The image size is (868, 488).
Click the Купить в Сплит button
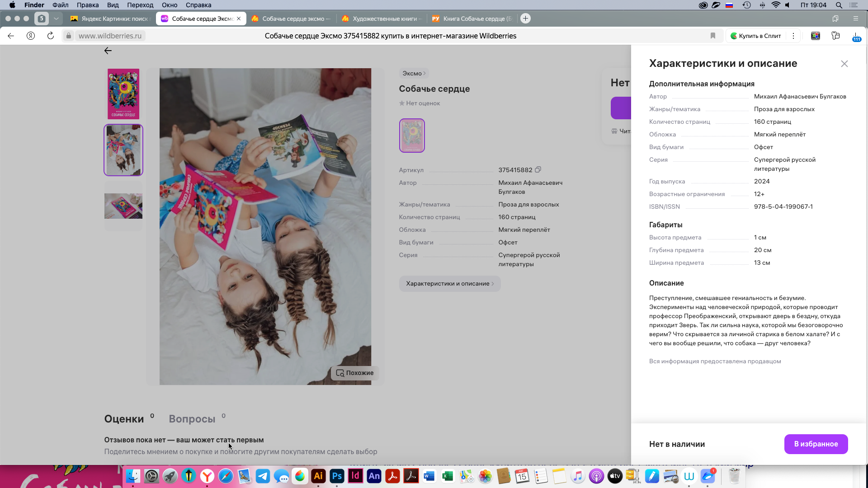tap(755, 36)
